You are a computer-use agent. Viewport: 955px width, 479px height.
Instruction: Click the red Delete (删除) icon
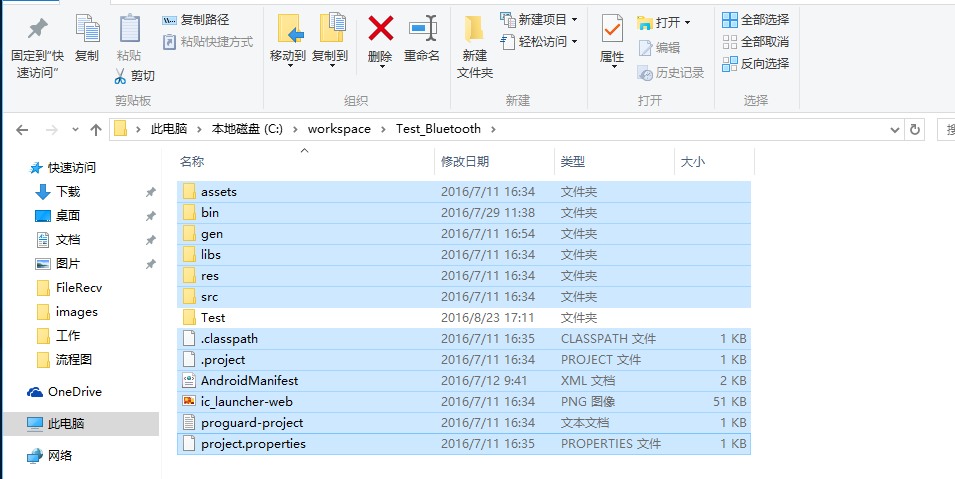[x=381, y=29]
